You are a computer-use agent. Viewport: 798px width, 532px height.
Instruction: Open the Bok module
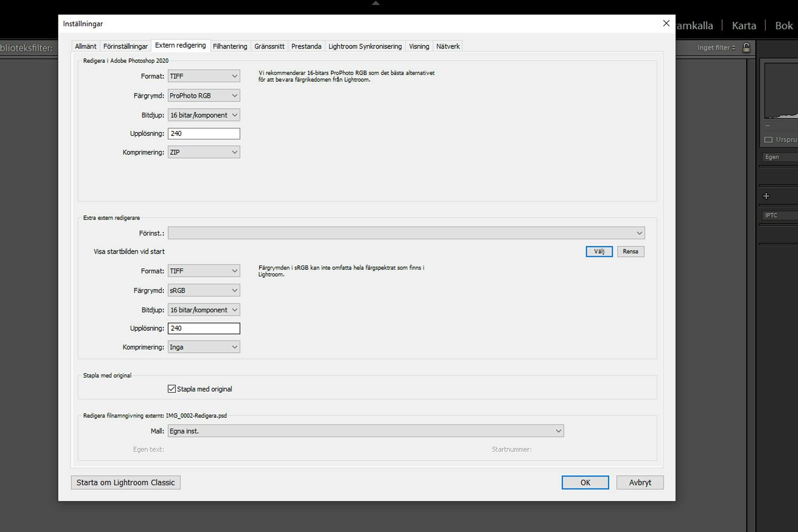[784, 26]
